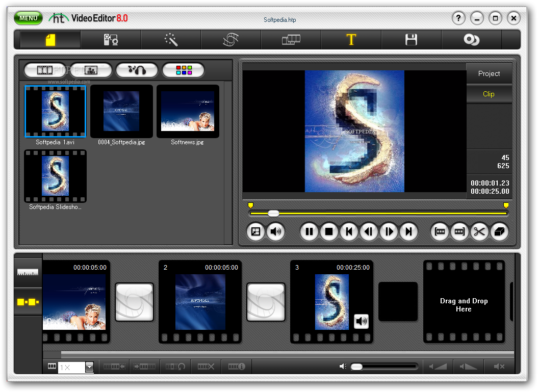
Task: Click the media library vertical scrollbar
Action: pos(228,163)
